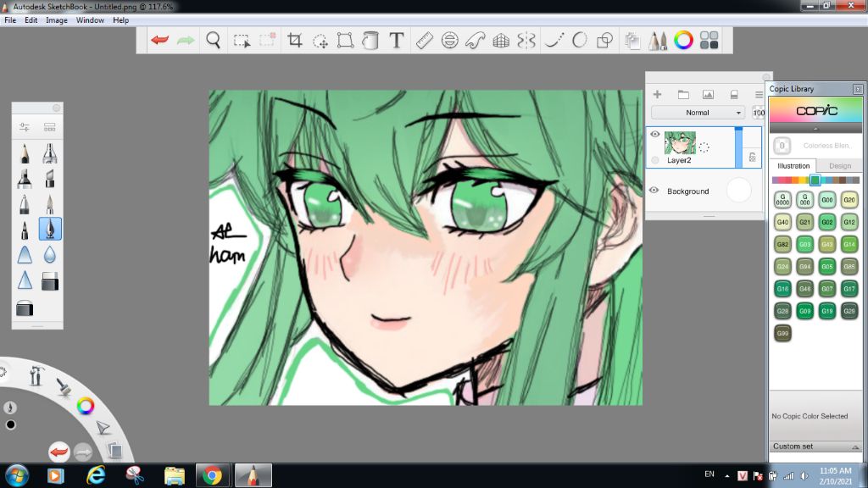Pick Copic color G09
The height and width of the screenshot is (488, 868).
pyautogui.click(x=805, y=310)
